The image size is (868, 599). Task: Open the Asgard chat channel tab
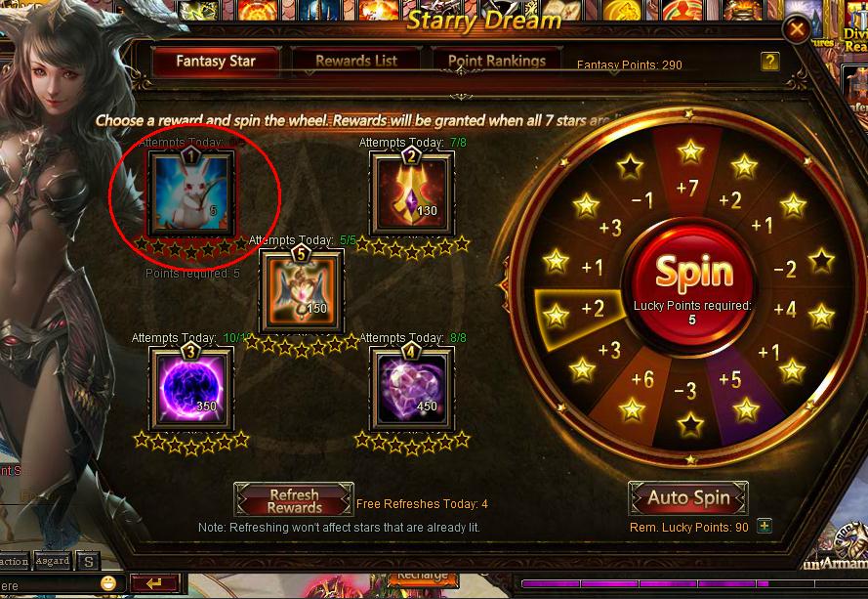click(53, 561)
